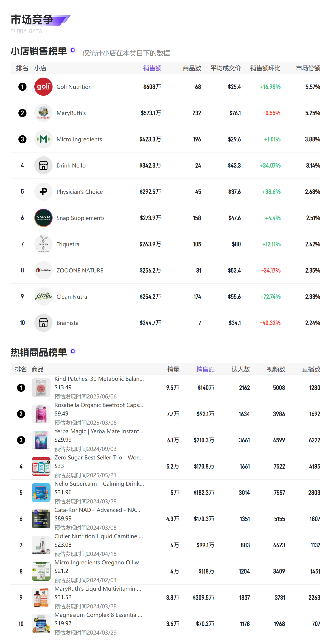Screen dimensions: 330x644
Task: Click the 视频数 column header
Action: tap(276, 369)
